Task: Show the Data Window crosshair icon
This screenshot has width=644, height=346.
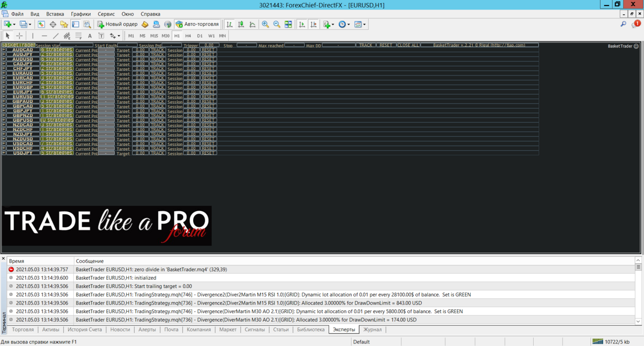Action: (53, 24)
